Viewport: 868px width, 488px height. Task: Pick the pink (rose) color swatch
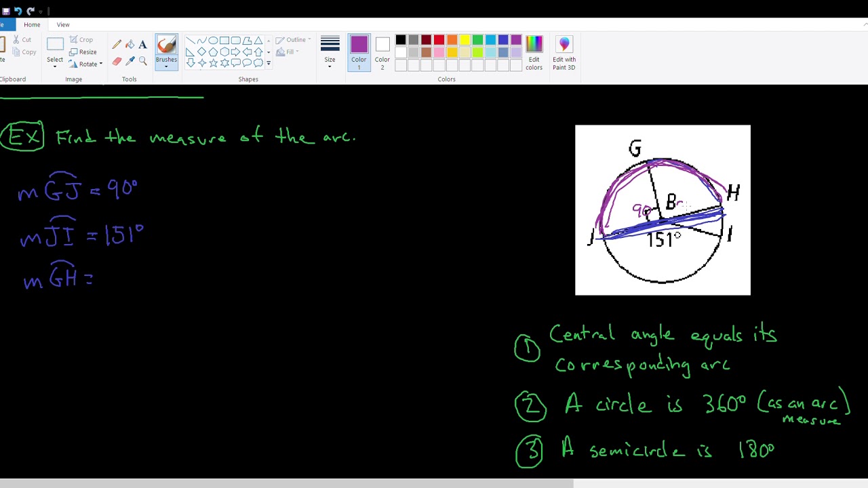click(439, 52)
